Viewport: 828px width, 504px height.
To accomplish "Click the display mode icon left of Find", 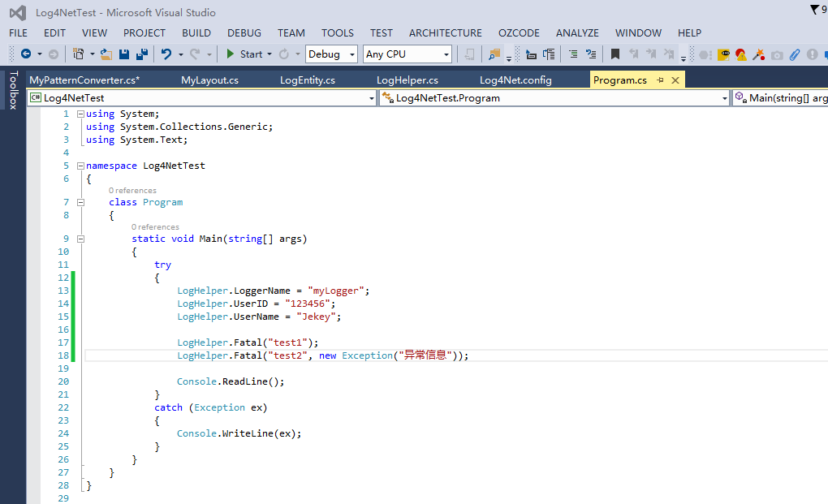I will [469, 54].
